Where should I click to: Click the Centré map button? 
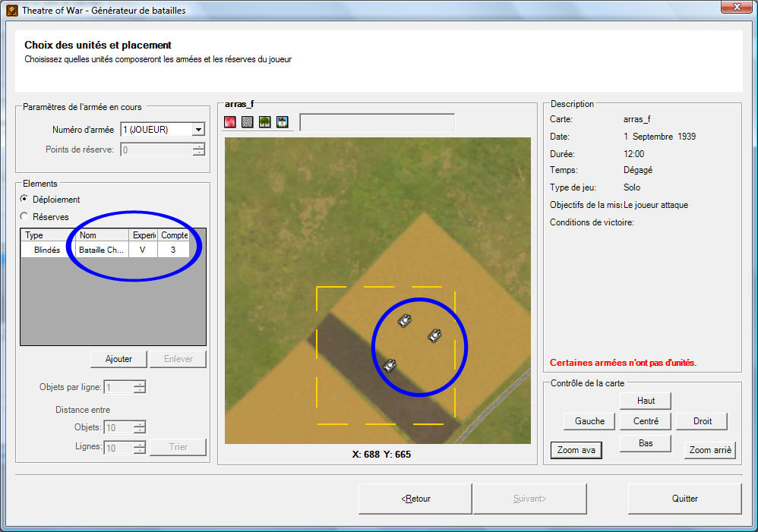pyautogui.click(x=646, y=421)
